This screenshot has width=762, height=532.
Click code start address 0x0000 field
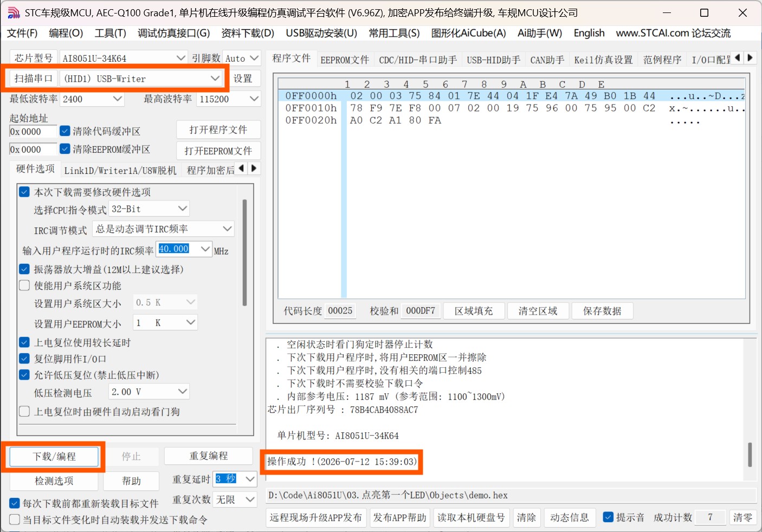click(33, 132)
